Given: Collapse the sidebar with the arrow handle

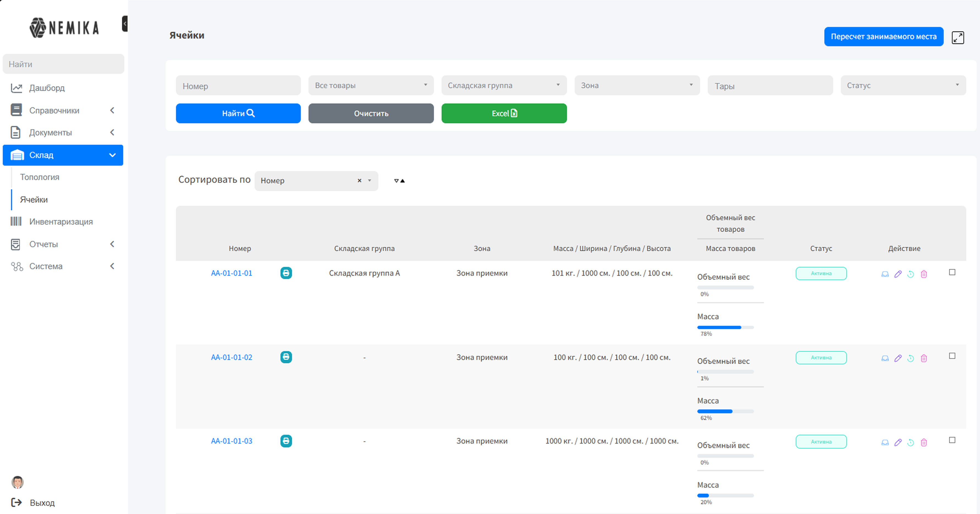Looking at the screenshot, I should point(125,24).
